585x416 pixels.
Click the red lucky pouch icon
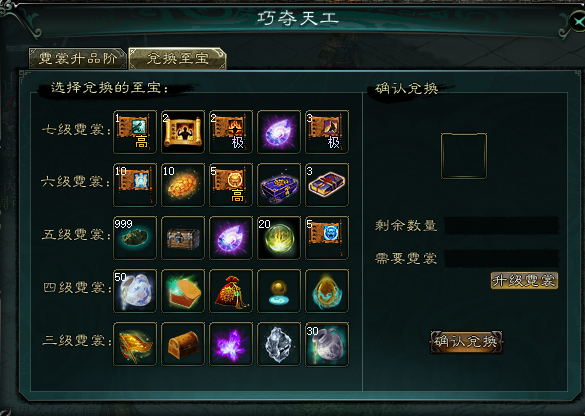point(231,291)
